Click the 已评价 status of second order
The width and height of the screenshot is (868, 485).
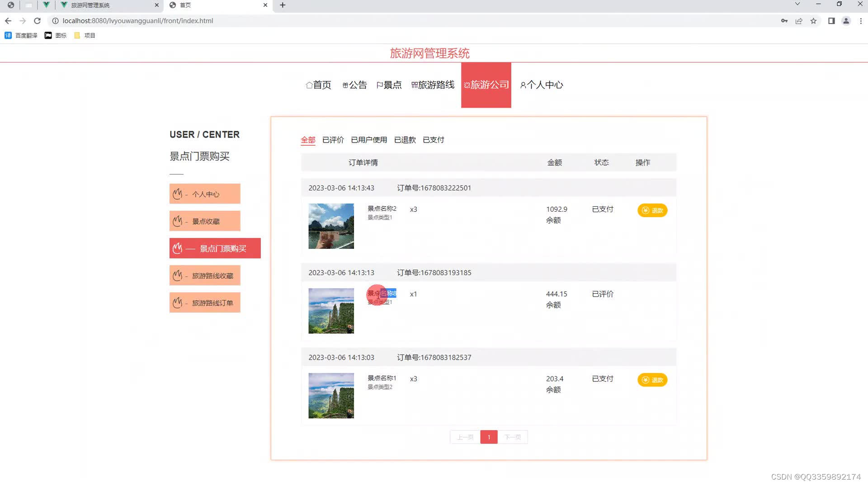tap(603, 294)
